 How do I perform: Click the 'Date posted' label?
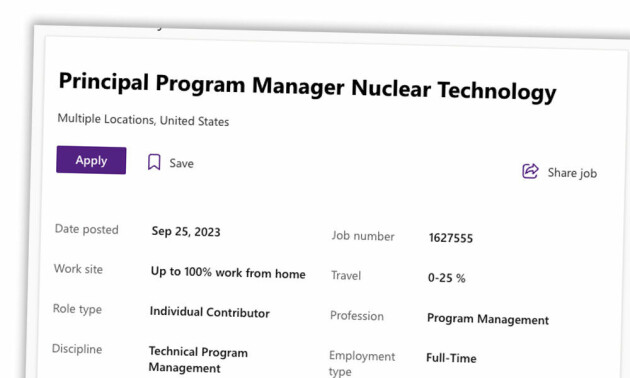pos(86,229)
